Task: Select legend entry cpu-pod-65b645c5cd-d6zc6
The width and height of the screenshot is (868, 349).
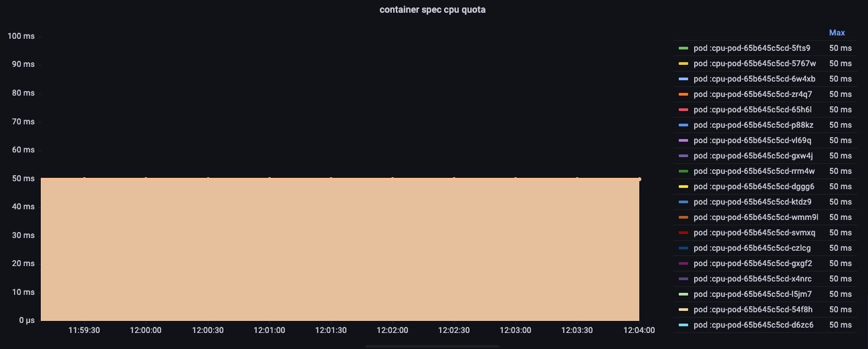Action: click(x=754, y=325)
